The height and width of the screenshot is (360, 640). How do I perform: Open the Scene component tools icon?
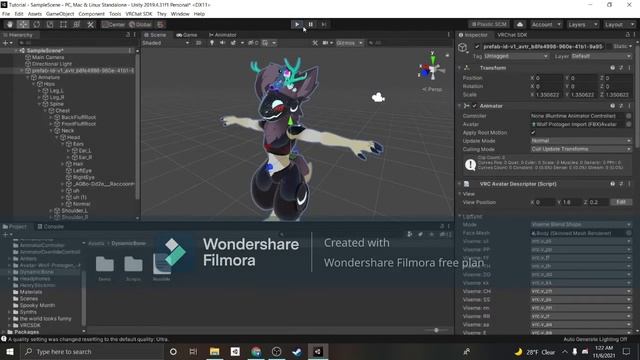[x=315, y=42]
